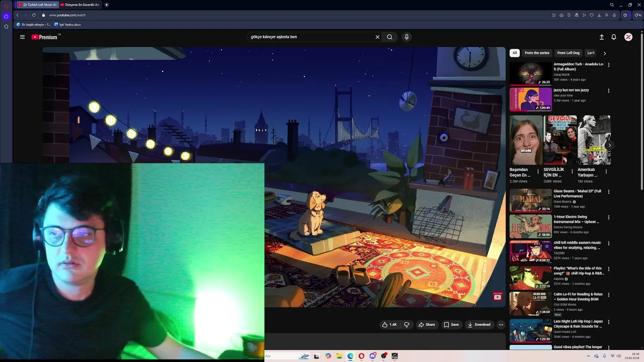Open the account avatar menu

tap(628, 37)
